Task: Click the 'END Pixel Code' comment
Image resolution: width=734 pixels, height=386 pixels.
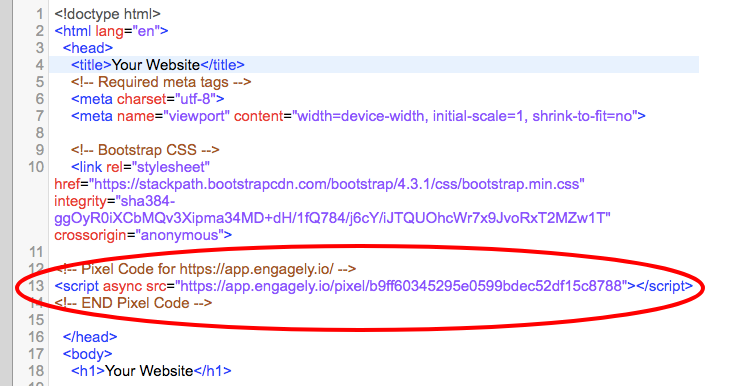Action: click(x=133, y=303)
